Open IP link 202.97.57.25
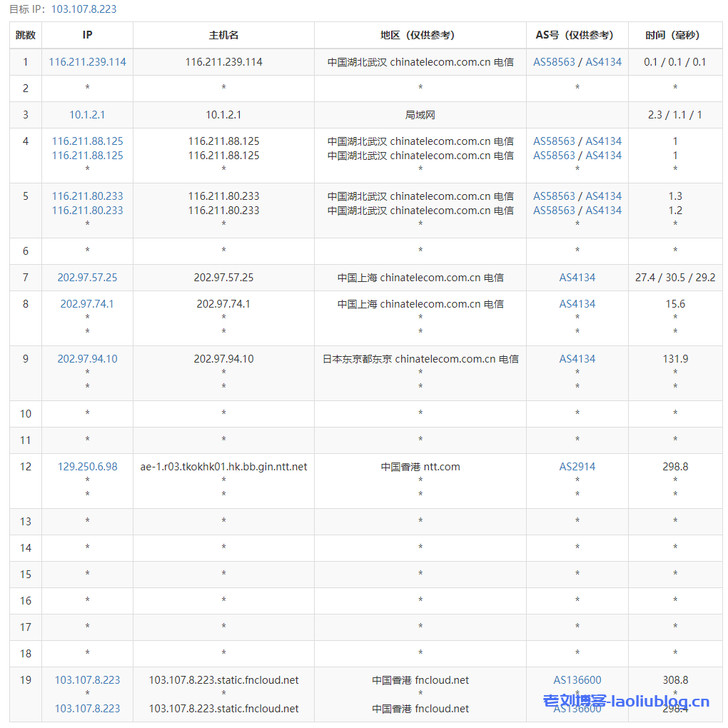 pyautogui.click(x=87, y=278)
